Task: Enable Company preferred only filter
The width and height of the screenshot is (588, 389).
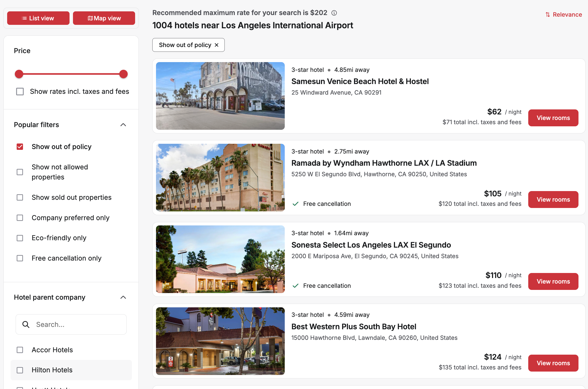Action: pos(20,218)
